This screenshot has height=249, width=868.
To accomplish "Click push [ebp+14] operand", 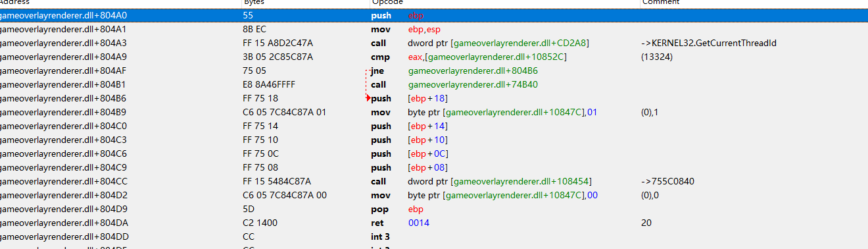I will (428, 126).
